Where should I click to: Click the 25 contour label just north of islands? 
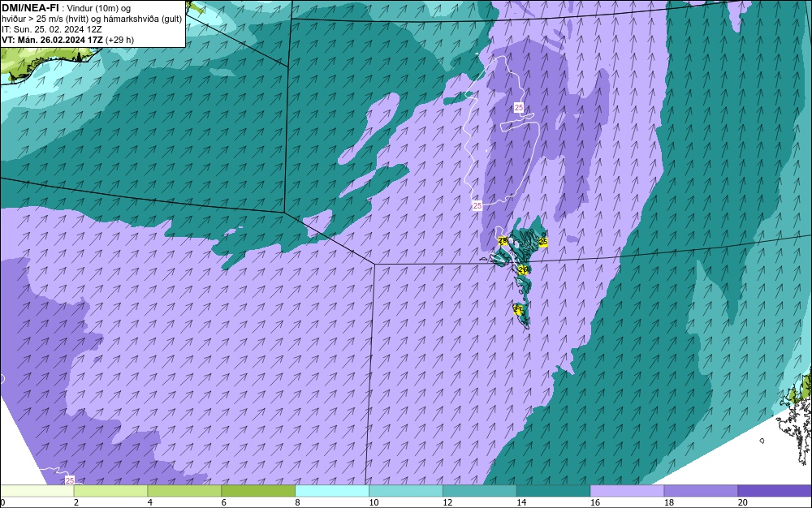point(477,205)
